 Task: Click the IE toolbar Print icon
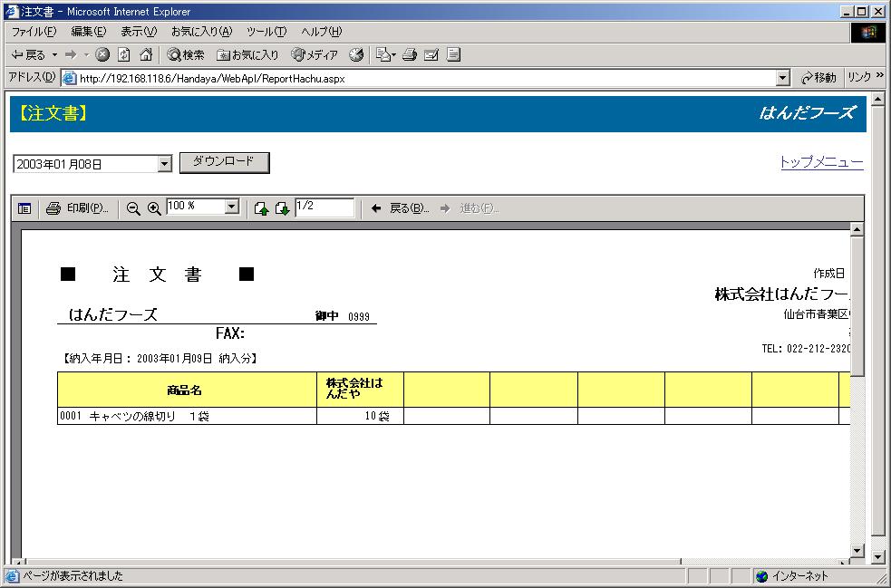[x=410, y=54]
